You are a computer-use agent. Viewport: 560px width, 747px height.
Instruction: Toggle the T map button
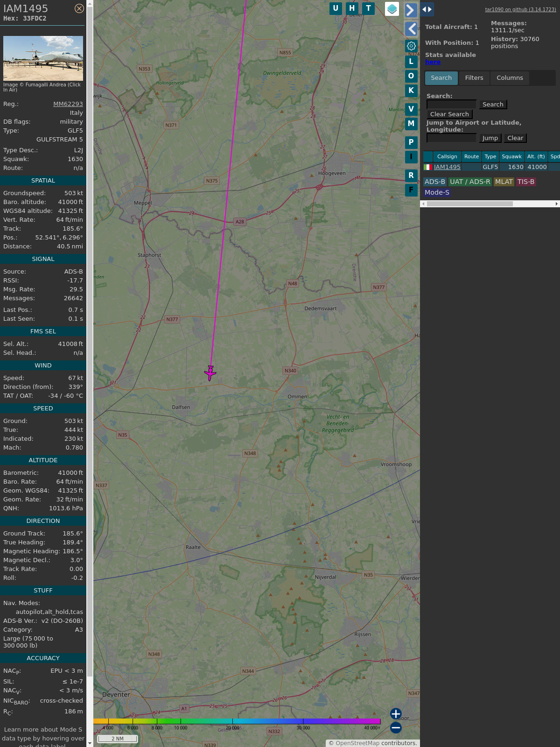368,8
